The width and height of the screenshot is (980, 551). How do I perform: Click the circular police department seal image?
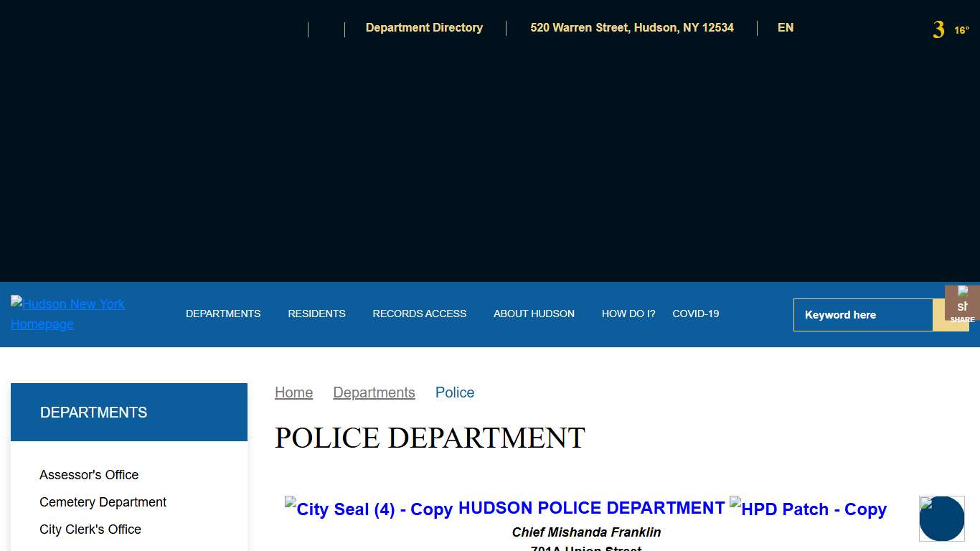point(941,518)
